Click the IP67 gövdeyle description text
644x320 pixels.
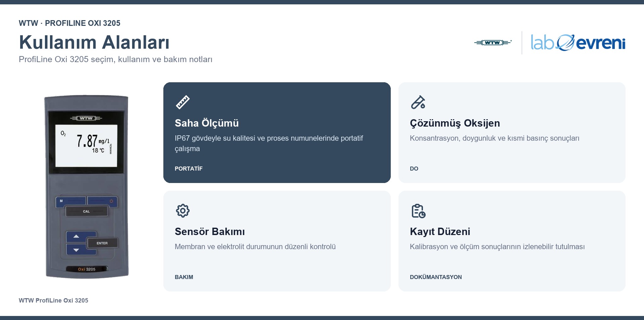point(269,143)
